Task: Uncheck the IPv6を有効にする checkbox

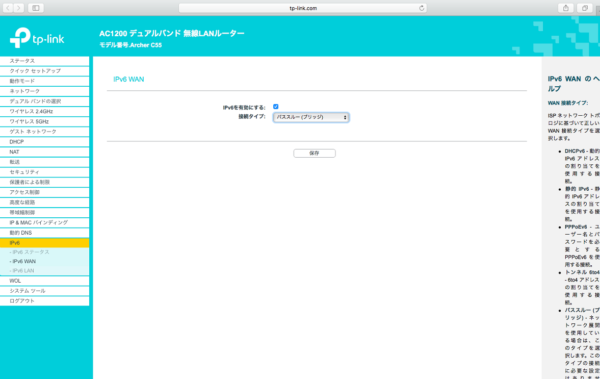Action: [276, 106]
